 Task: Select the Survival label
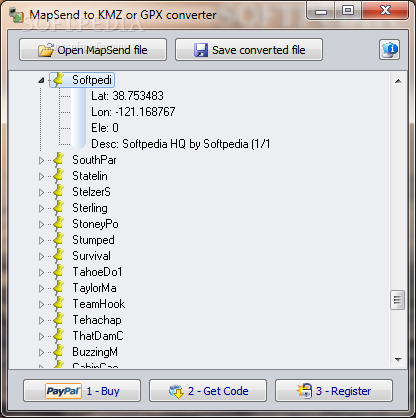(x=92, y=256)
